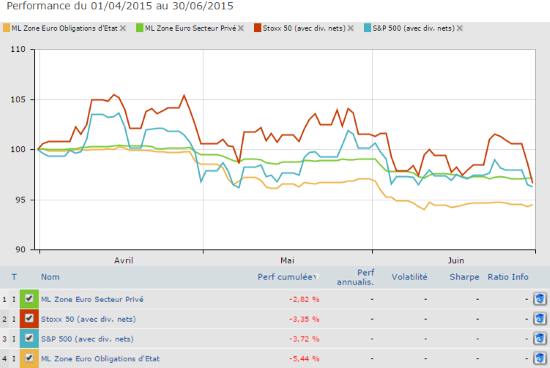The image size is (550, 368).
Task: Delete the Obligations d'Etat row using trash icon
Action: 539,359
